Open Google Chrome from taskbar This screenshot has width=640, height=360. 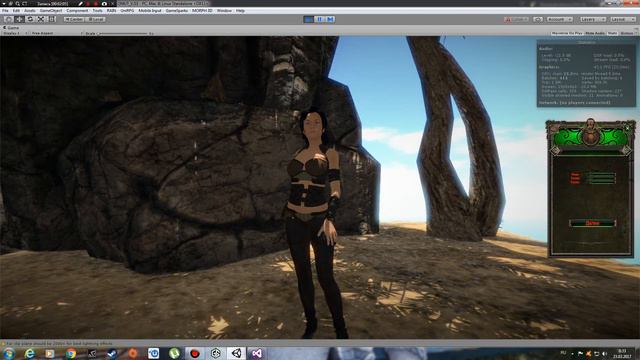click(x=71, y=353)
